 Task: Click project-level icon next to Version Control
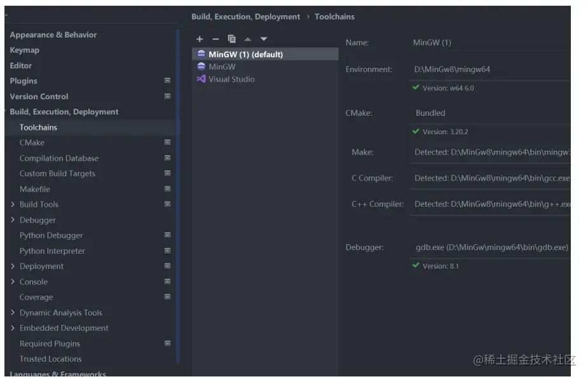[x=168, y=96]
